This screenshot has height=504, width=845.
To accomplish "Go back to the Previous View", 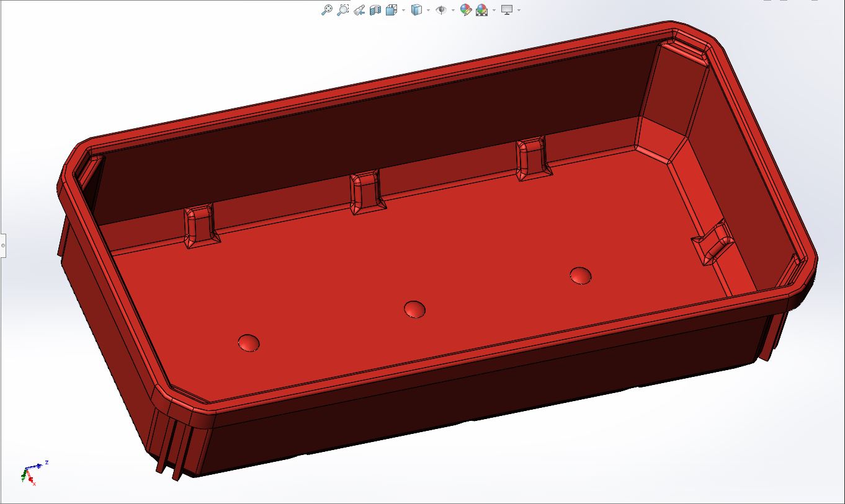I will coord(359,10).
